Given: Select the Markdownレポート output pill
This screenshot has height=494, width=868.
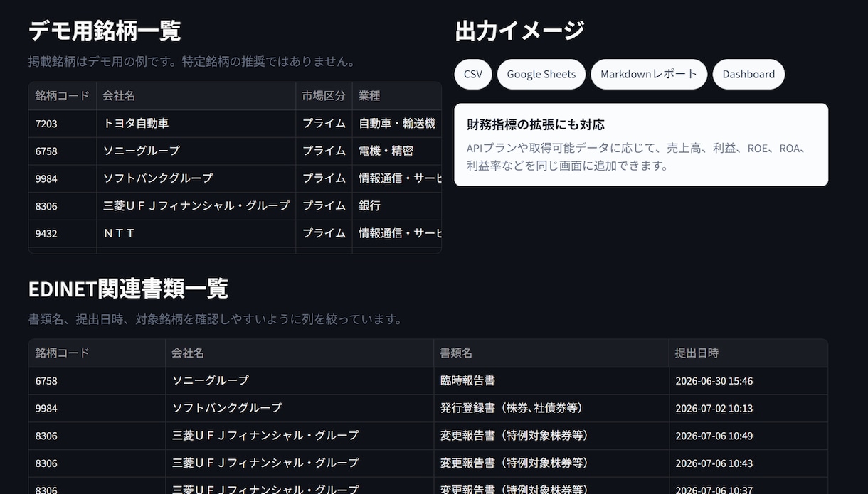Looking at the screenshot, I should 649,74.
